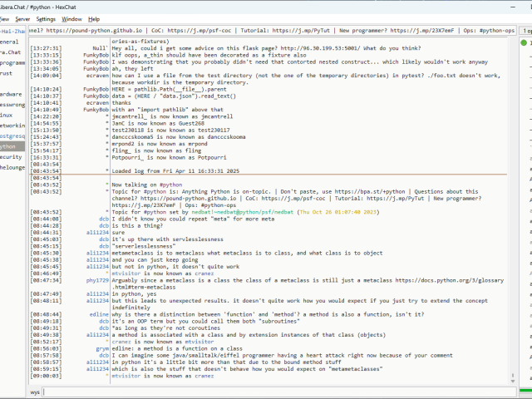
Task: Switch to the linux channel
Action: [x=7, y=115]
